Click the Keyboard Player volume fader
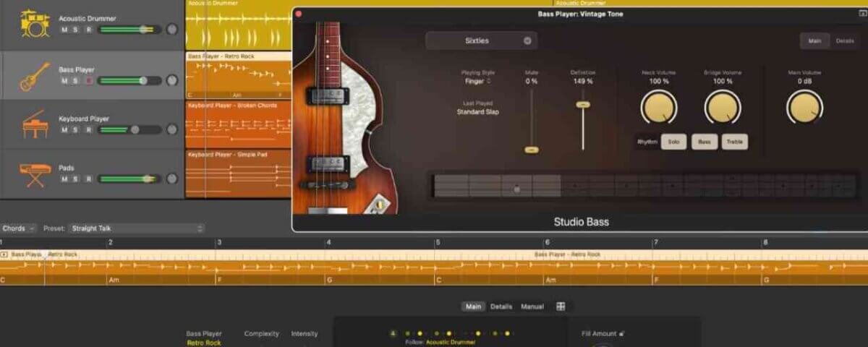Viewport: 868px width, 347px height. 130,130
